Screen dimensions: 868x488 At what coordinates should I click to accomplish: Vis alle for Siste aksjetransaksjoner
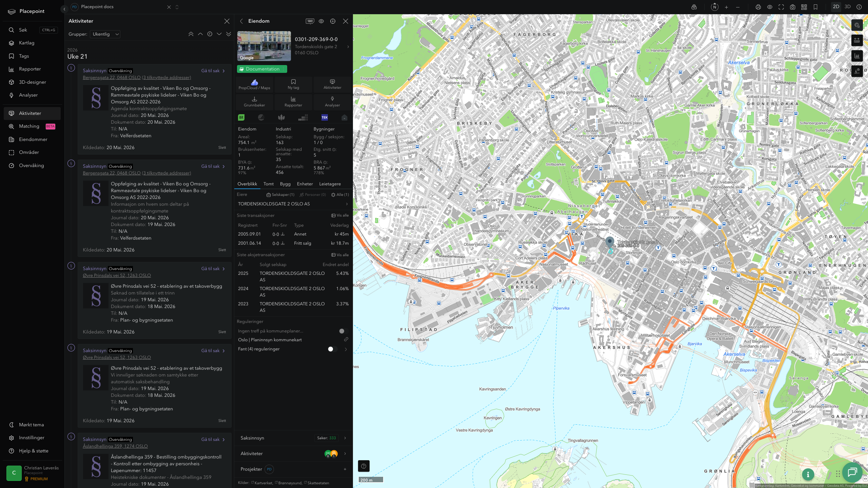[x=340, y=255]
